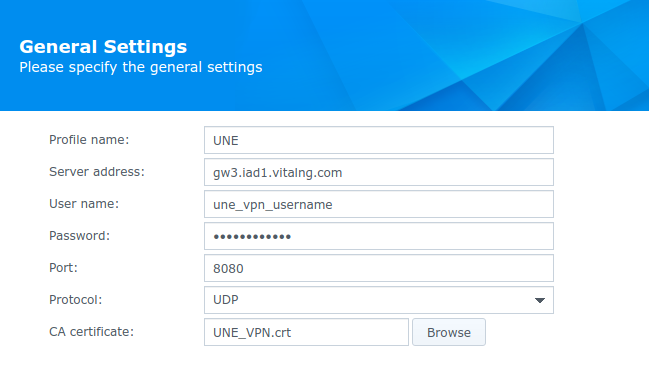Viewport: 649px width, 383px height.
Task: Select the User name text box
Action: (379, 204)
